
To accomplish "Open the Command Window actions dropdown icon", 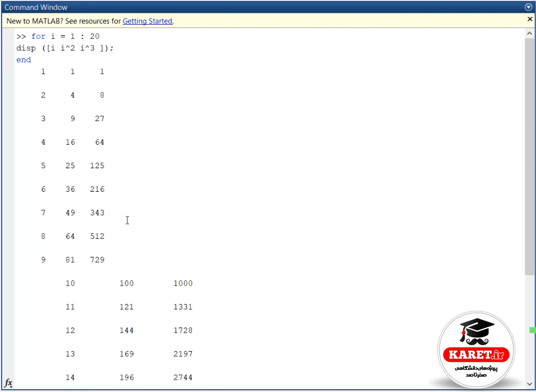I will 529,7.
